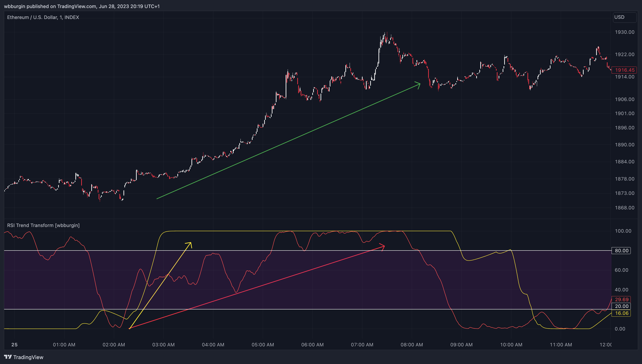This screenshot has height=364, width=642.
Task: Click the 1868.00 price axis label
Action: pyautogui.click(x=625, y=208)
